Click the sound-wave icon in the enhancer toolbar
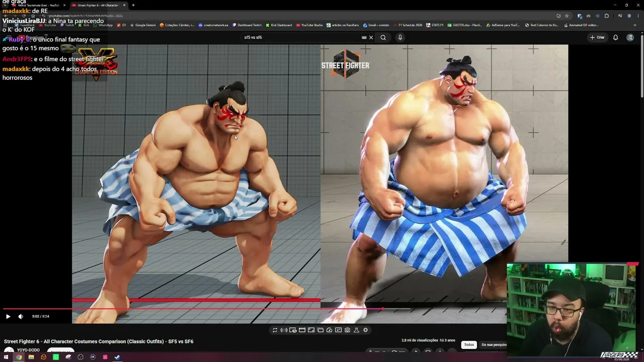 [x=284, y=330]
